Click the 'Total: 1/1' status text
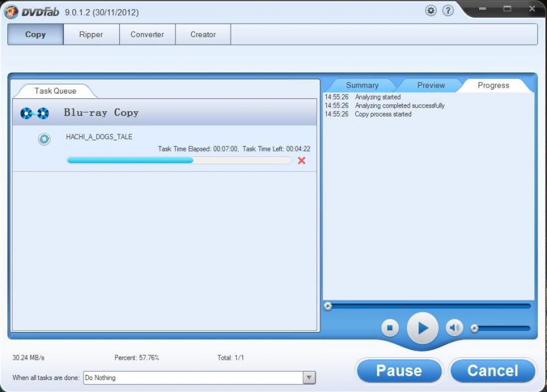547x392 pixels. pyautogui.click(x=231, y=358)
